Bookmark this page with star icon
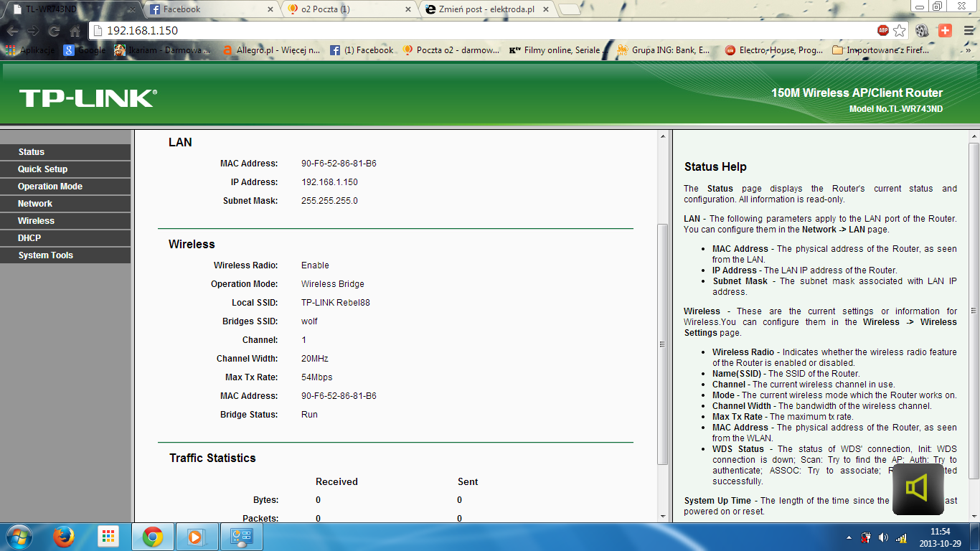This screenshot has height=551, width=980. pyautogui.click(x=899, y=31)
